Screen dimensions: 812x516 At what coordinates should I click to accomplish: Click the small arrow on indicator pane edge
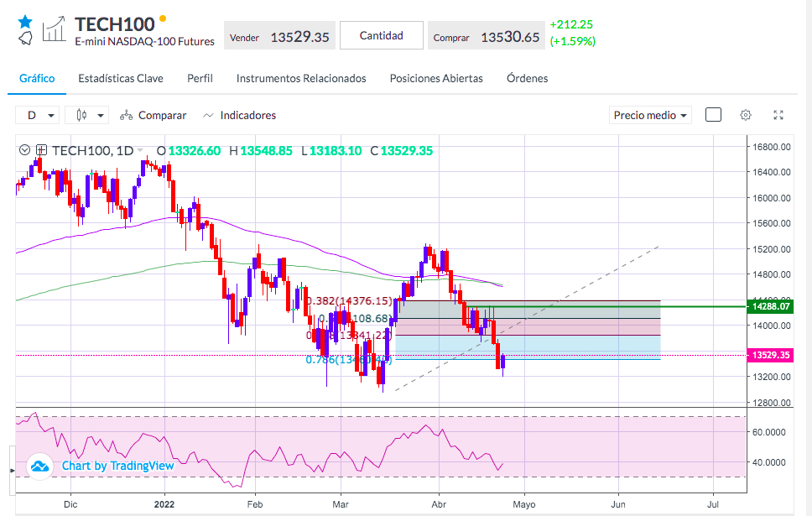(13, 471)
